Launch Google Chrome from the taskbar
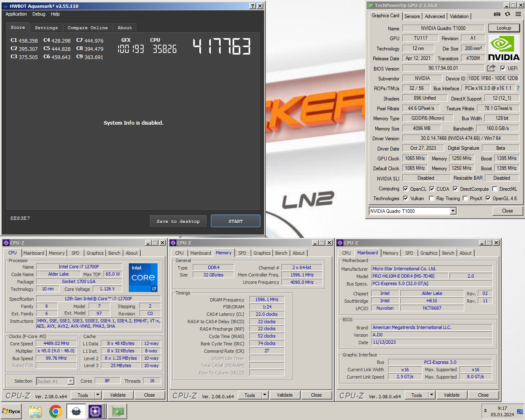The image size is (525, 420). [56, 411]
